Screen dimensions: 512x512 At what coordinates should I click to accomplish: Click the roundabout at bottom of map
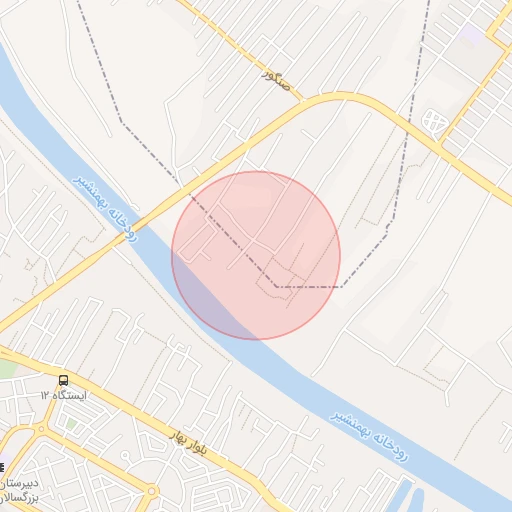[x=152, y=491]
